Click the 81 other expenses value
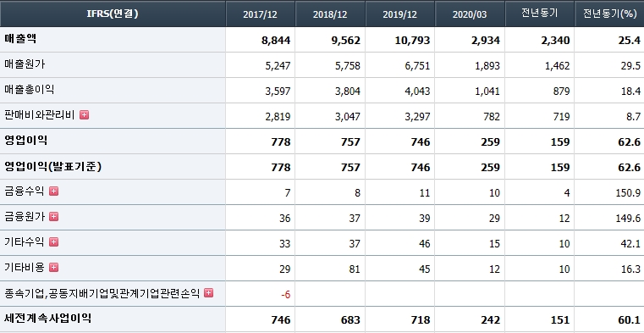 [x=355, y=269]
